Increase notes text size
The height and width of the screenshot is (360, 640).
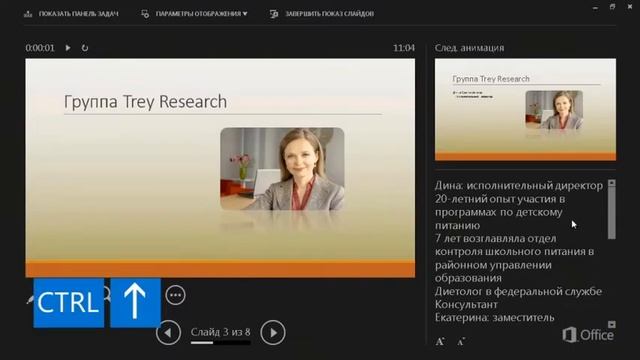pos(440,341)
